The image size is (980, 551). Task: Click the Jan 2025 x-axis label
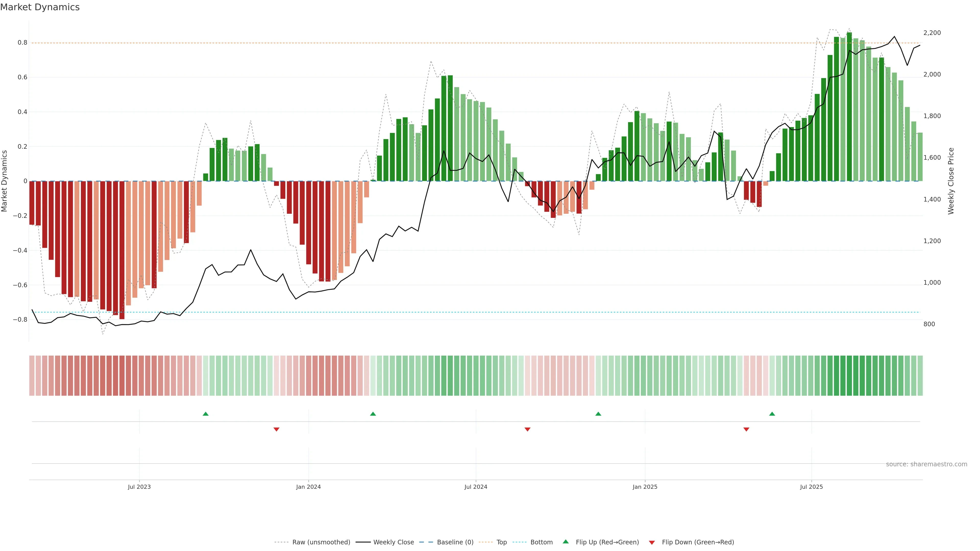(645, 487)
